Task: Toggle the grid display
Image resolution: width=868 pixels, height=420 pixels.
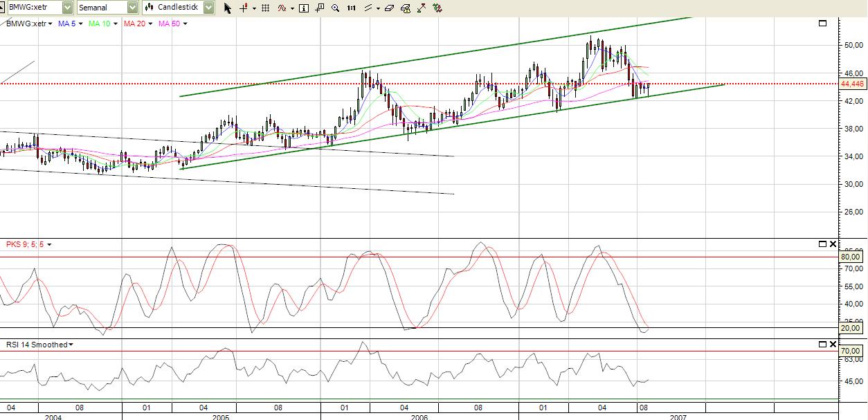Action: coord(265,8)
